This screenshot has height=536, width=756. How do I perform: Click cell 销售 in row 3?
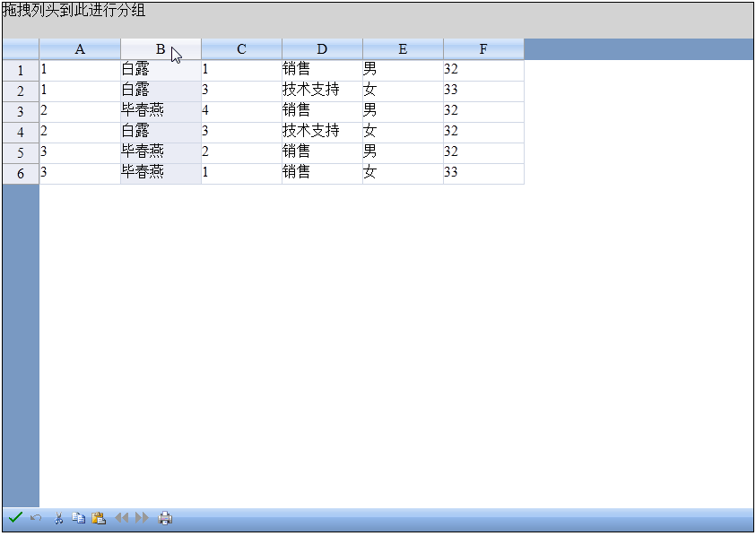(x=322, y=112)
